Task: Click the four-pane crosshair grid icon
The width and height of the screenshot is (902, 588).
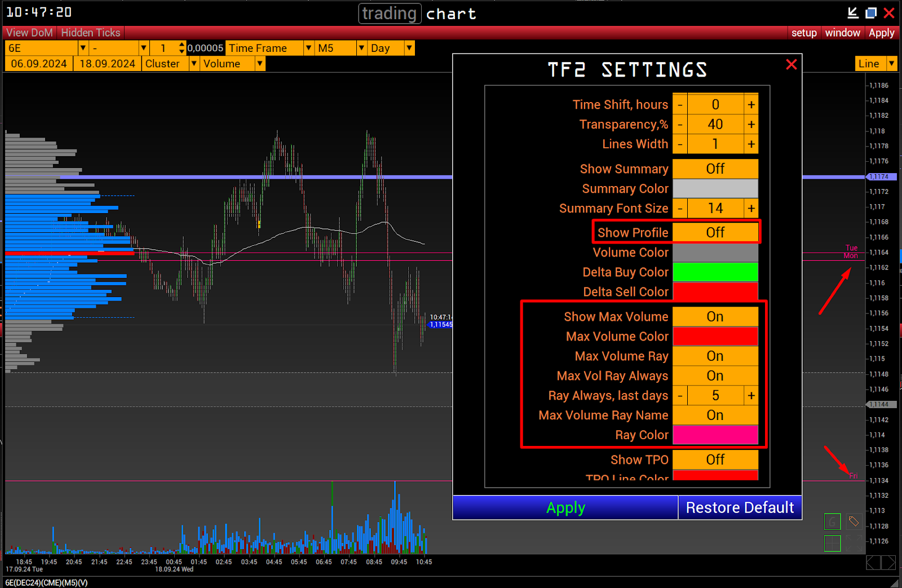Action: [832, 543]
